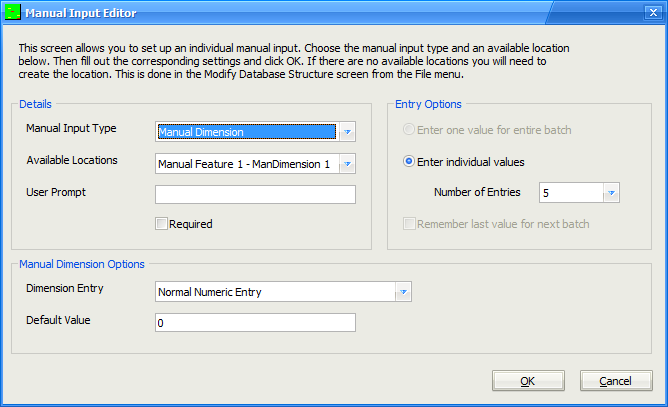Image resolution: width=668 pixels, height=407 pixels.
Task: Focus the User Prompt text field
Action: 255,194
